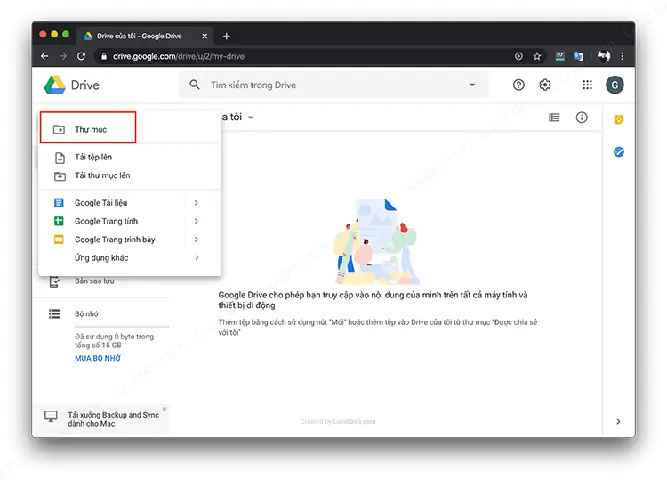Click the Google Translate extension icon
The image size is (667, 480).
(x=579, y=56)
